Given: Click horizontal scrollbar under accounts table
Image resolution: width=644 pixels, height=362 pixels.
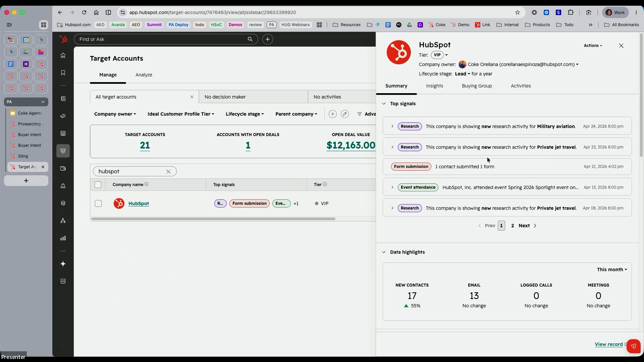Looking at the screenshot, I should (x=213, y=219).
